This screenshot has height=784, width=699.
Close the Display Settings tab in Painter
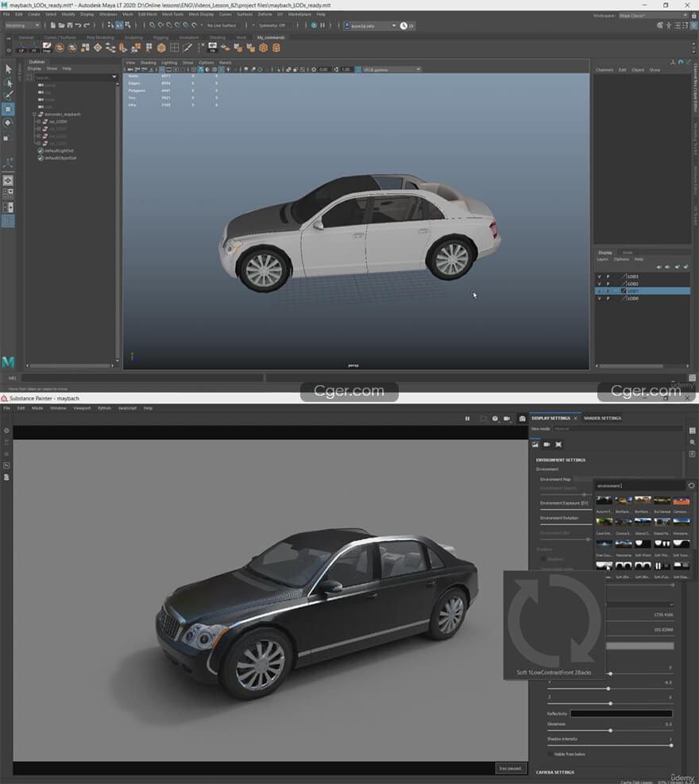pyautogui.click(x=576, y=418)
